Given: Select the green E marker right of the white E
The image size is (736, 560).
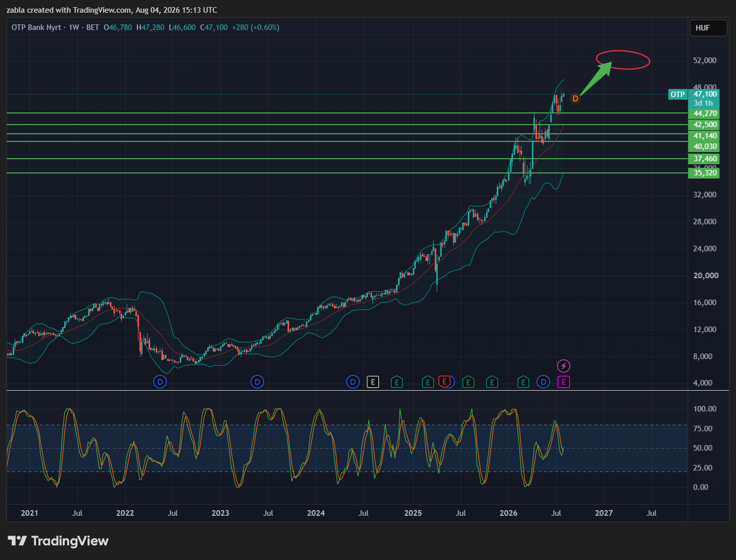Looking at the screenshot, I should 397,382.
